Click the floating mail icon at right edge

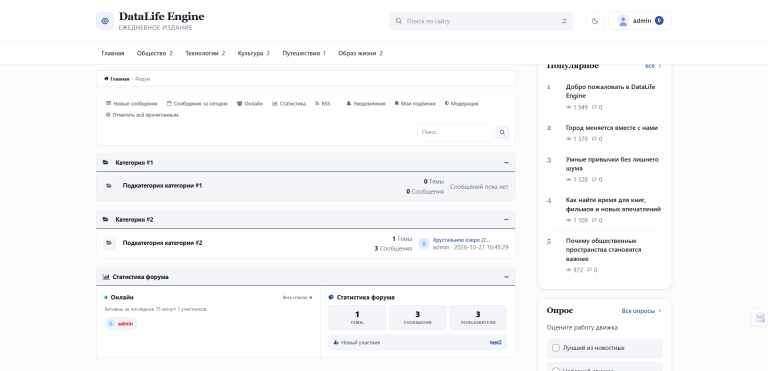[x=760, y=318]
